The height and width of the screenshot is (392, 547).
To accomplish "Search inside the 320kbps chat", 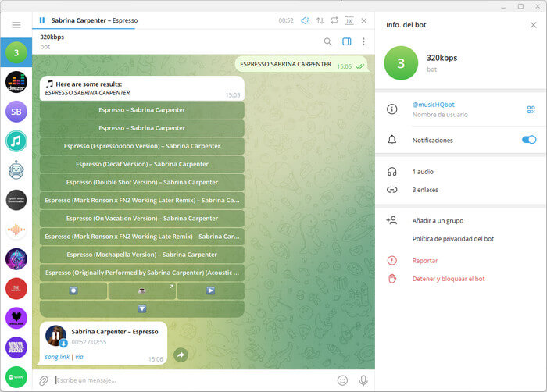I will (327, 41).
